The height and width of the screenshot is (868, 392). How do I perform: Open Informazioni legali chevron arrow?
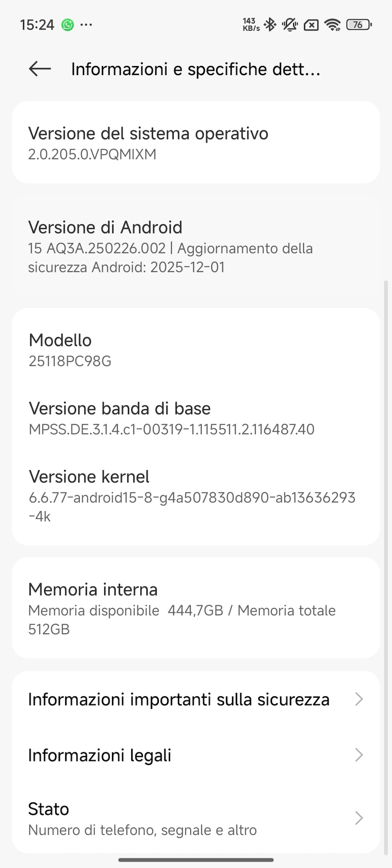(359, 755)
